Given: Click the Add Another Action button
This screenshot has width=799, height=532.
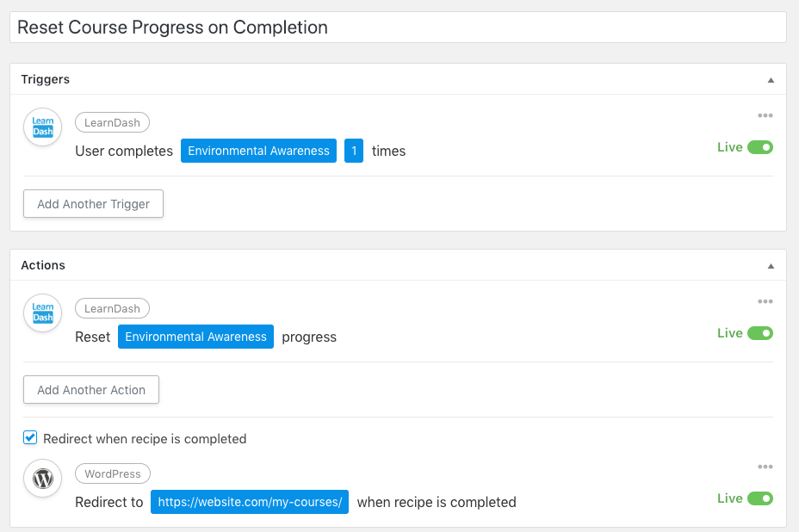Looking at the screenshot, I should pyautogui.click(x=91, y=390).
